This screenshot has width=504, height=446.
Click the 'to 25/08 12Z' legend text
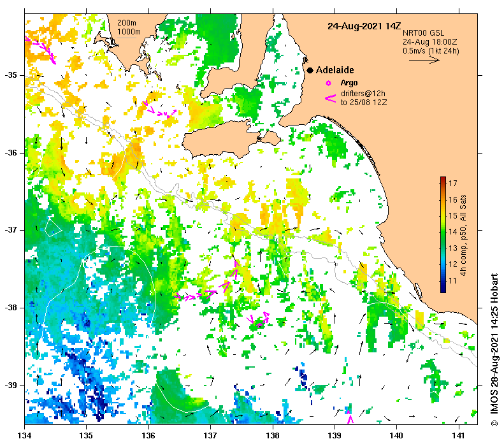(x=364, y=103)
